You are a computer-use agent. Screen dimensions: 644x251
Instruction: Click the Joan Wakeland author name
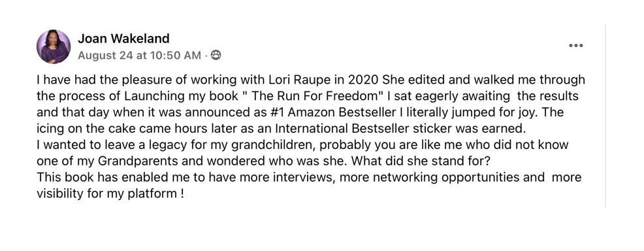click(x=123, y=38)
